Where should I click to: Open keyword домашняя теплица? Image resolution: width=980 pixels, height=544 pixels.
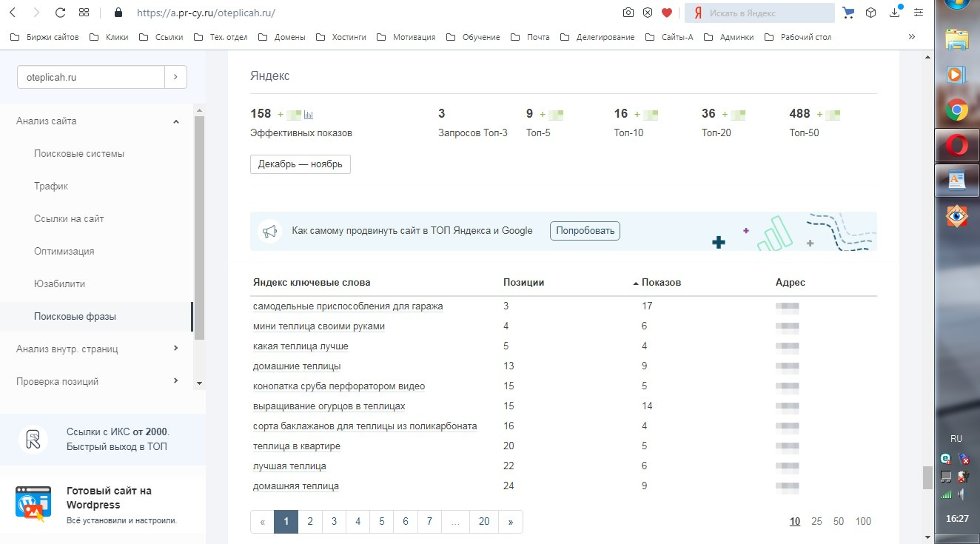[296, 486]
